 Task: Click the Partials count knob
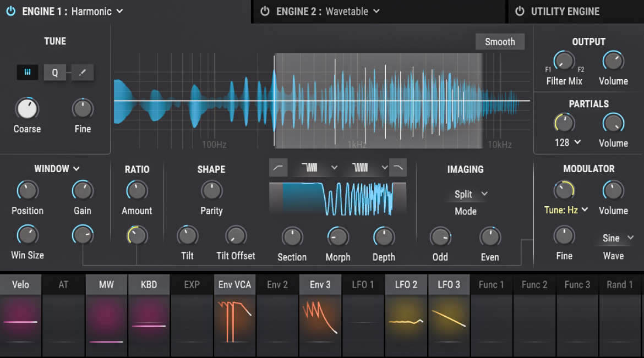click(564, 123)
